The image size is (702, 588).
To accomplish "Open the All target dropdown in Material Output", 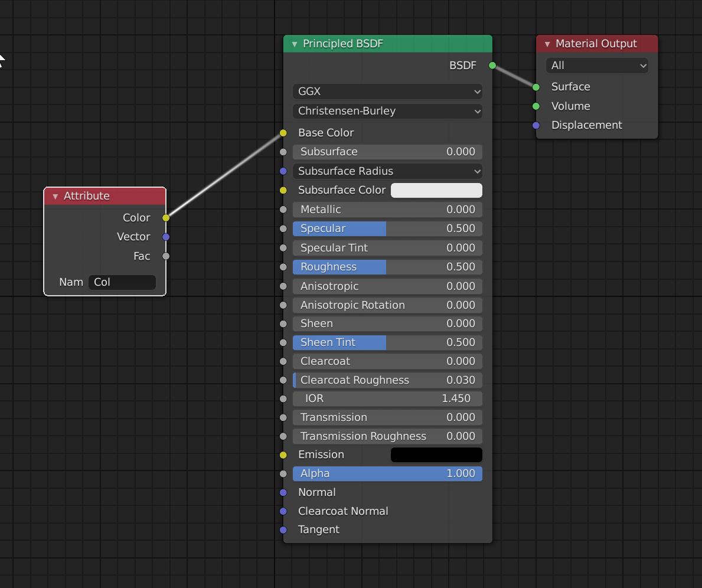I will coord(597,66).
